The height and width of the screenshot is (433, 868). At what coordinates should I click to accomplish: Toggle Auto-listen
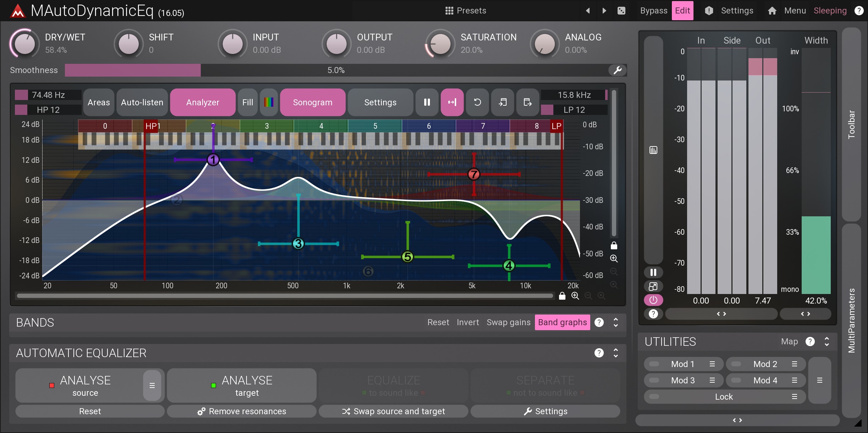tap(142, 102)
